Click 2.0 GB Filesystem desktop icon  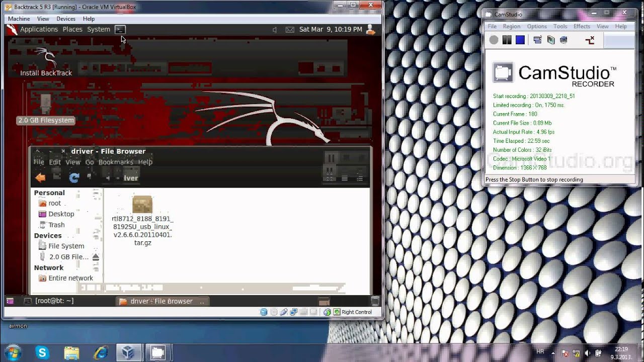pos(46,108)
